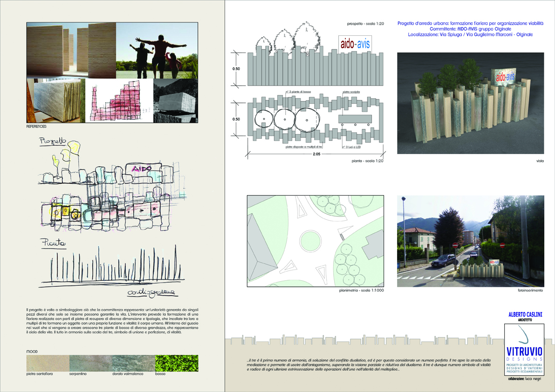Click the italic quote starting "...il tre è il primo"

coord(369,365)
